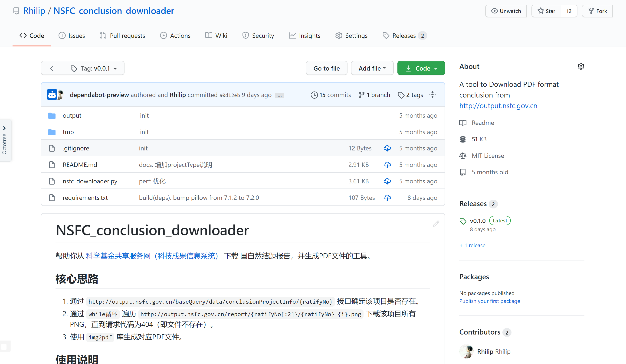Download requirements.txt via cloud icon
Viewport: 626px width, 364px height.
click(x=387, y=198)
